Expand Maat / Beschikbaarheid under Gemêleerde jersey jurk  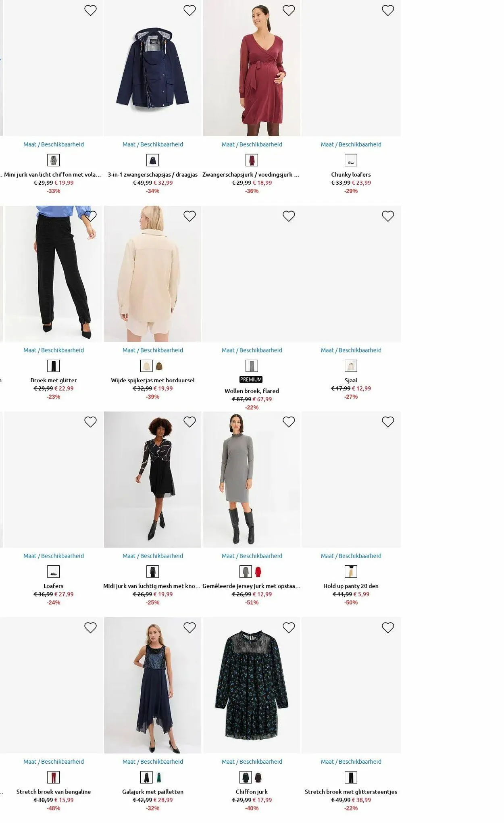tap(252, 556)
